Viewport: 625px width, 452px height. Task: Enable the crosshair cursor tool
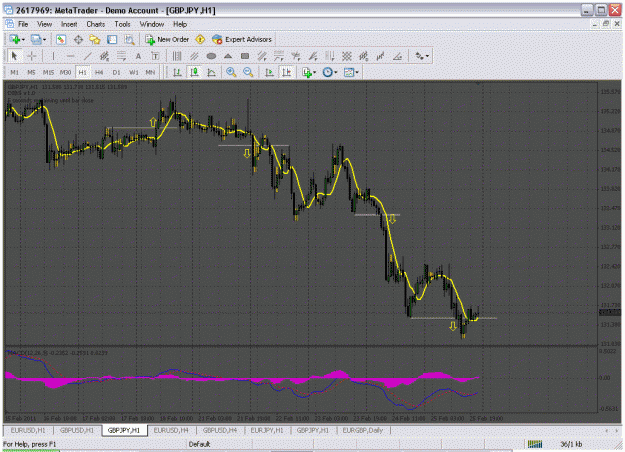31,56
